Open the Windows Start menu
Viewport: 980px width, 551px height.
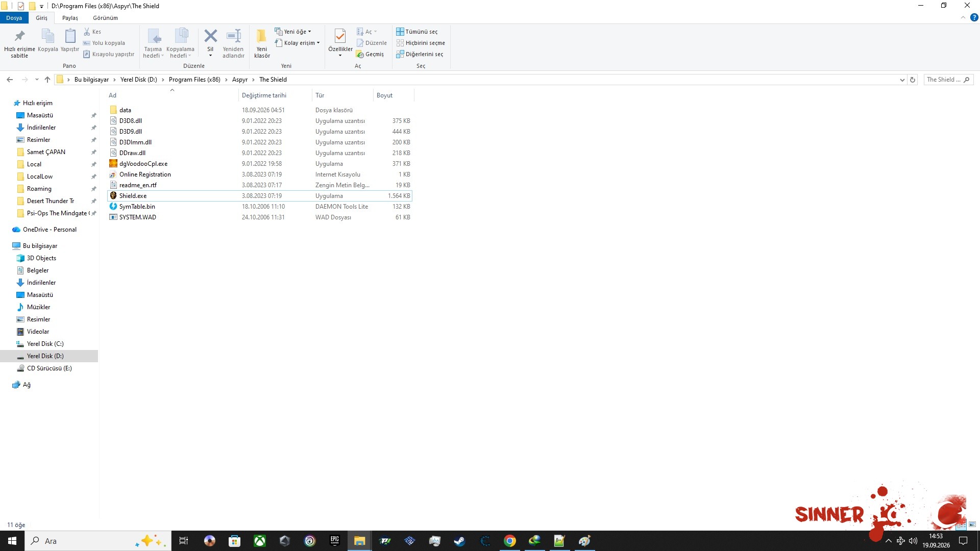[x=12, y=541]
